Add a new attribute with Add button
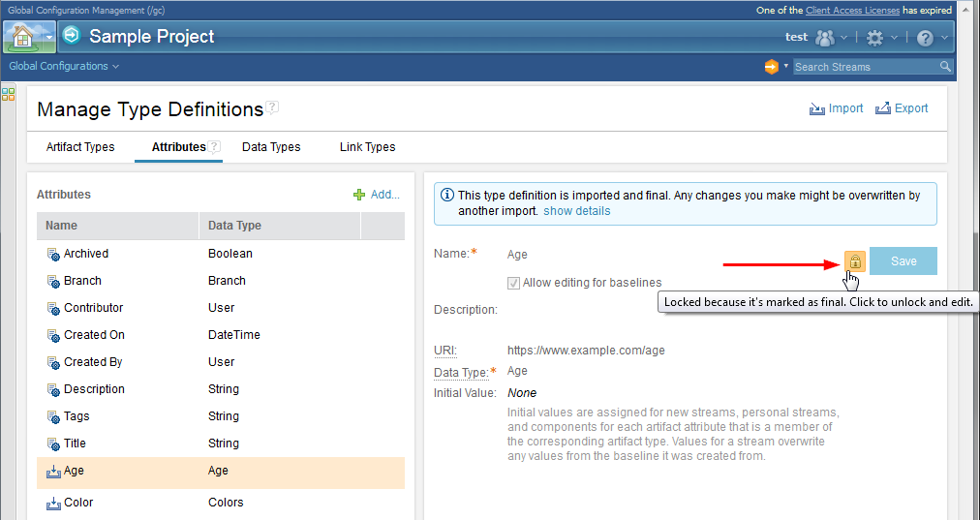Image resolution: width=980 pixels, height=520 pixels. point(377,195)
